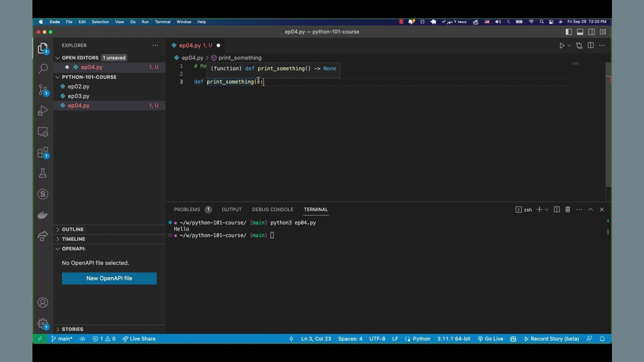Open the Terminal menu in menu bar
Viewport: 644px width, 362px height.
pos(162,22)
